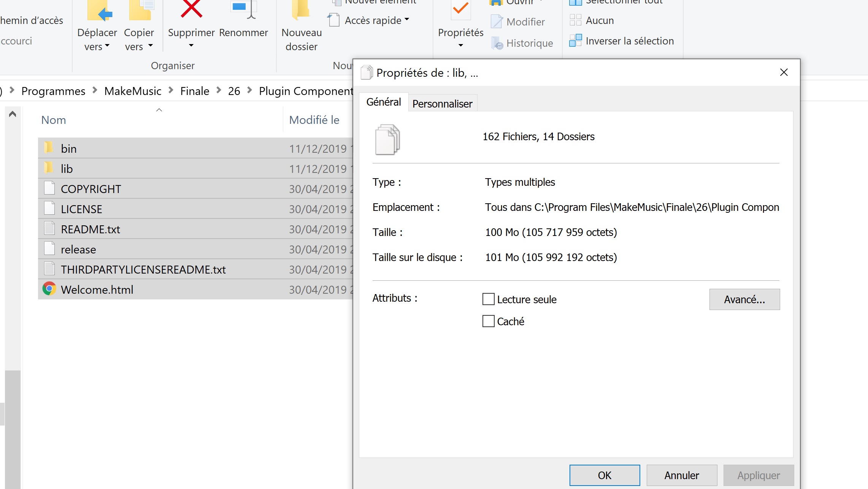
Task: Enable the Caché checkbox
Action: pyautogui.click(x=488, y=321)
